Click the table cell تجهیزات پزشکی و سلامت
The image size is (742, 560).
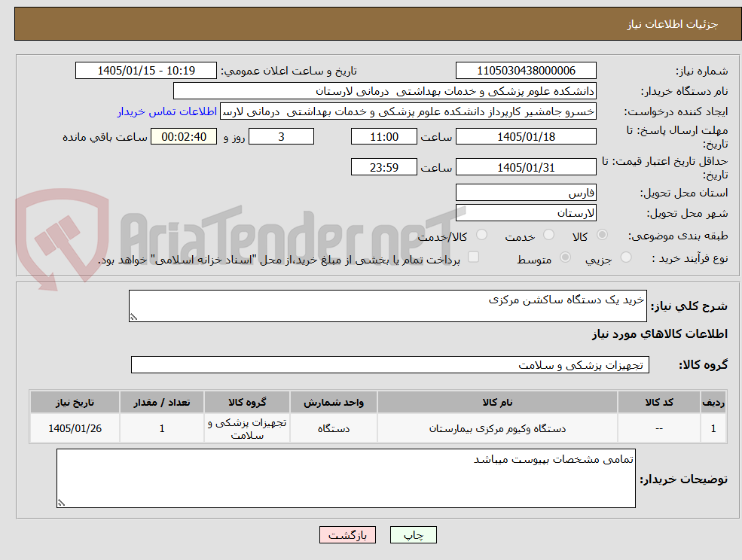(x=247, y=428)
